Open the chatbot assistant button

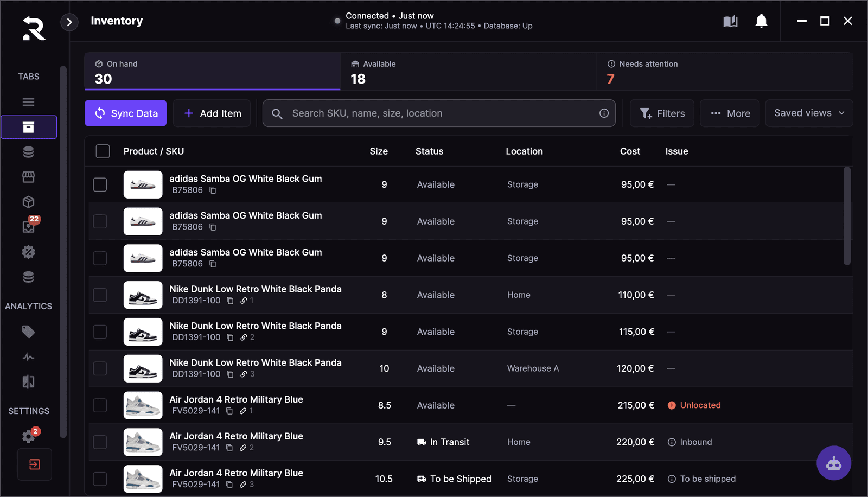tap(834, 463)
